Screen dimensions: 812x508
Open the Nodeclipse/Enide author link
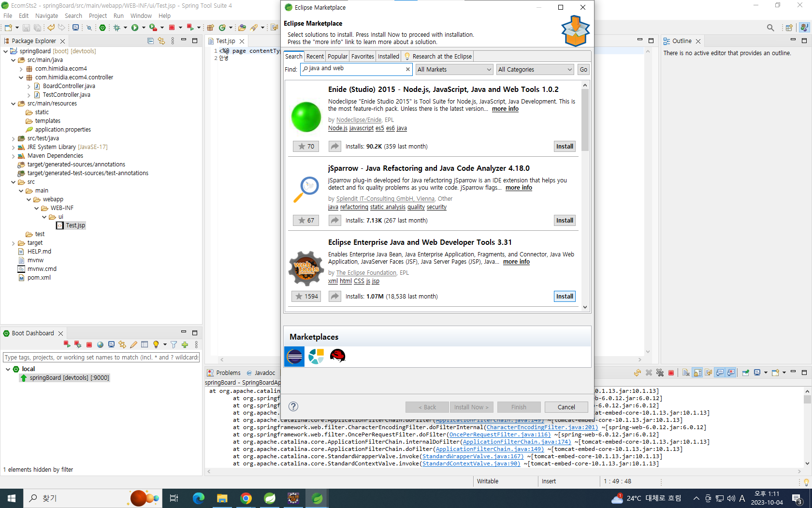coord(359,120)
